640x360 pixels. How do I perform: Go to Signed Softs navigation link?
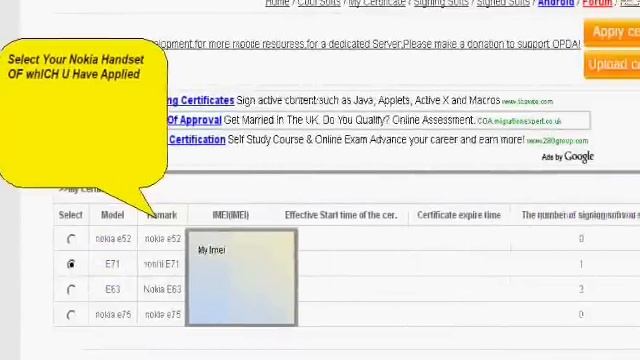point(503,3)
